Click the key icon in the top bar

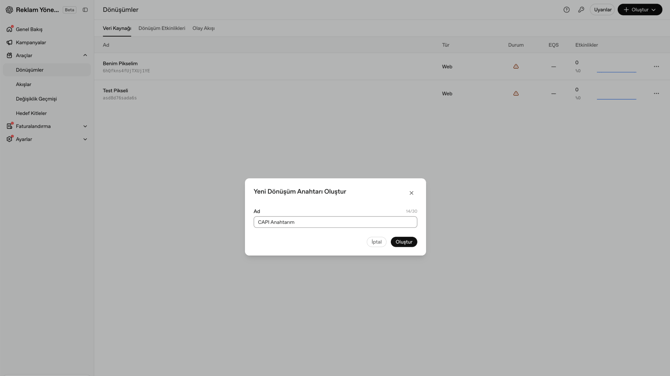click(581, 10)
